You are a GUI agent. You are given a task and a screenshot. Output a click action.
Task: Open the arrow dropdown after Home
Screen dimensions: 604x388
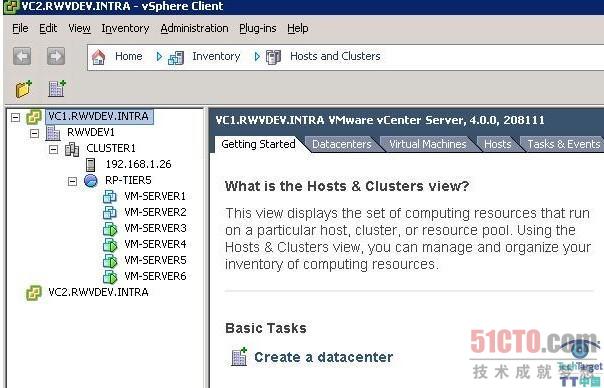[159, 57]
